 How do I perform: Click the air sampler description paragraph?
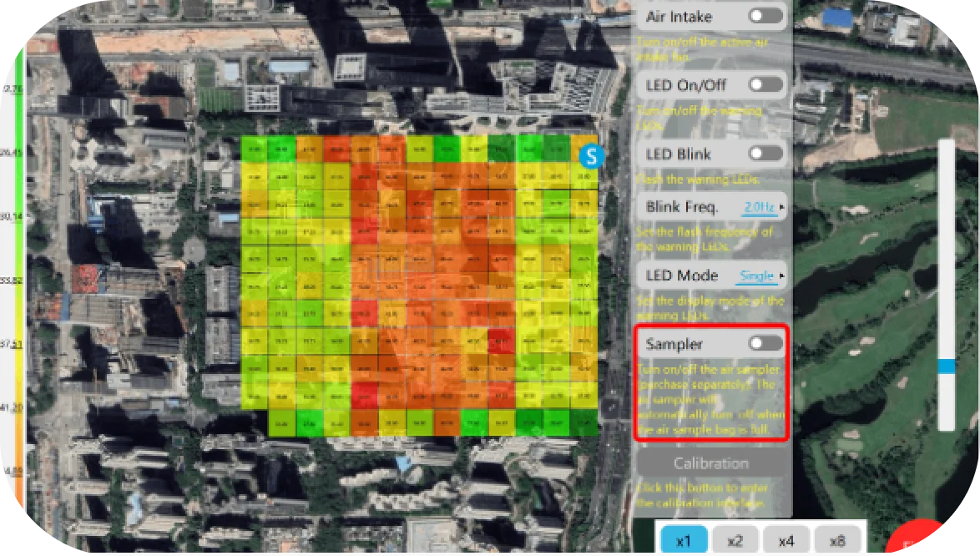click(711, 400)
